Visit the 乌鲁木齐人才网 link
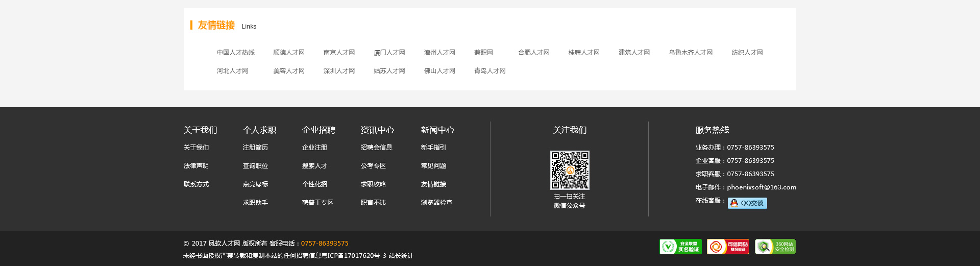Viewport: 980px width, 266px height. 691,53
